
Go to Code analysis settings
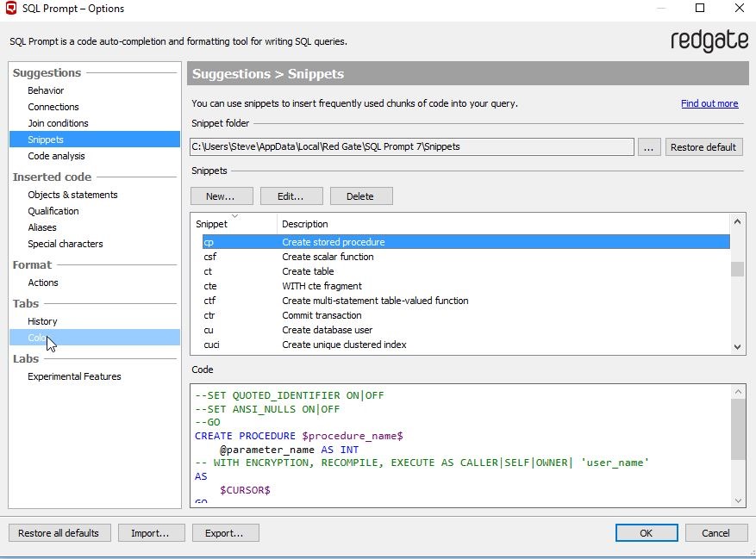click(x=56, y=156)
